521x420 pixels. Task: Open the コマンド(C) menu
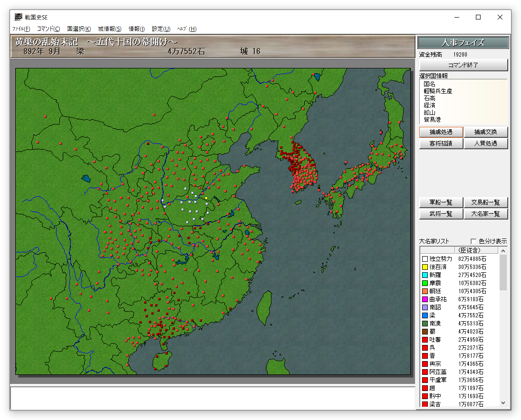tap(48, 29)
